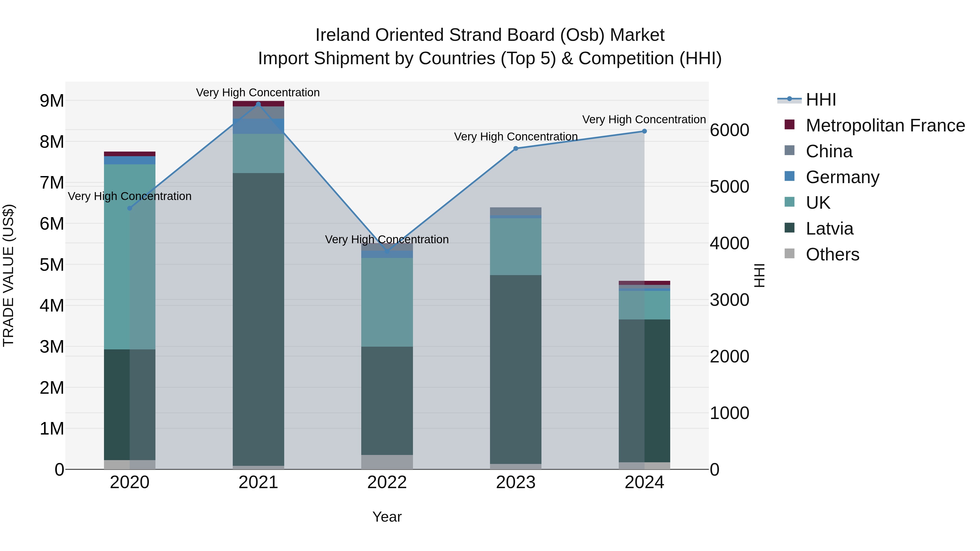
Task: Select the 2021 HHI data point
Action: click(258, 104)
